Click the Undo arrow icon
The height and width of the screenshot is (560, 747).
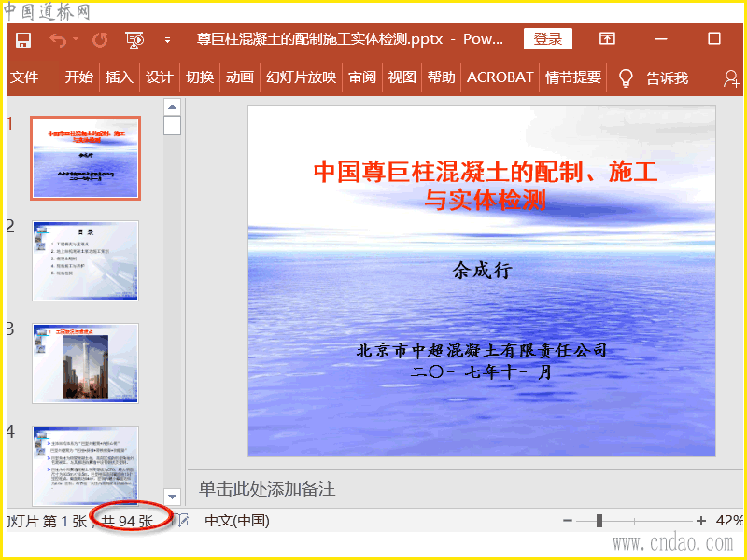[58, 40]
